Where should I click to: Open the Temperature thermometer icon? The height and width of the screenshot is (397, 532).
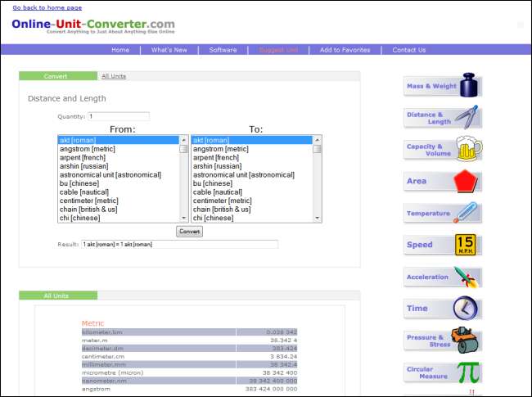466,212
